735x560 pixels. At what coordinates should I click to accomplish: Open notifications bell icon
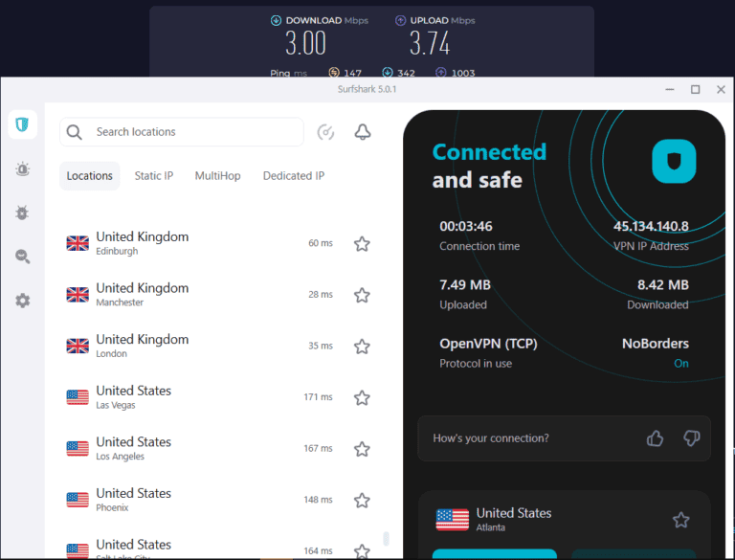[x=363, y=132]
